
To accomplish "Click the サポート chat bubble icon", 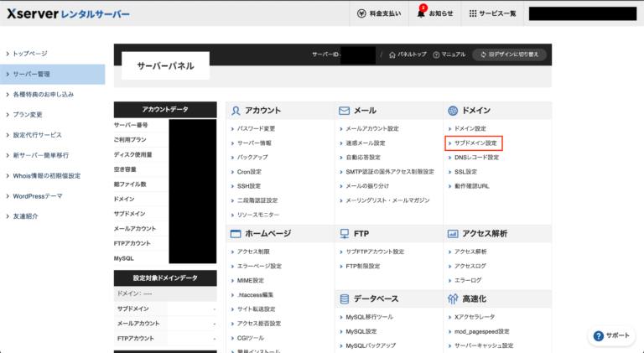I will (x=599, y=335).
